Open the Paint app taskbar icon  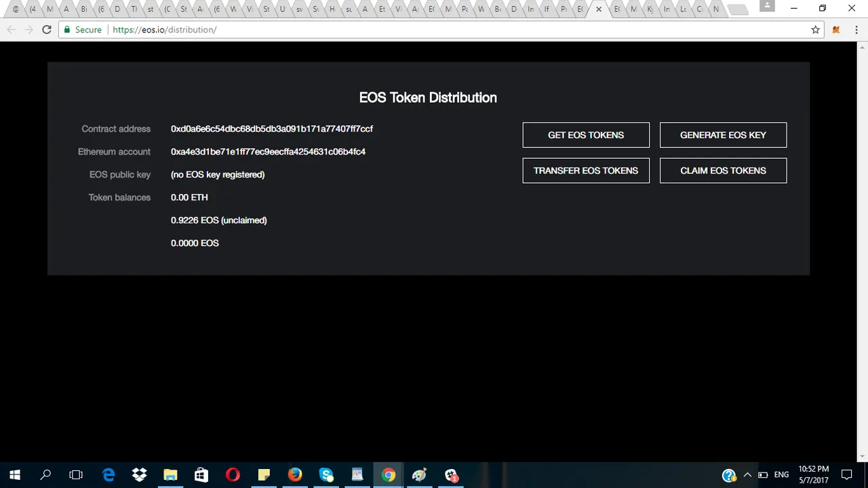(420, 475)
